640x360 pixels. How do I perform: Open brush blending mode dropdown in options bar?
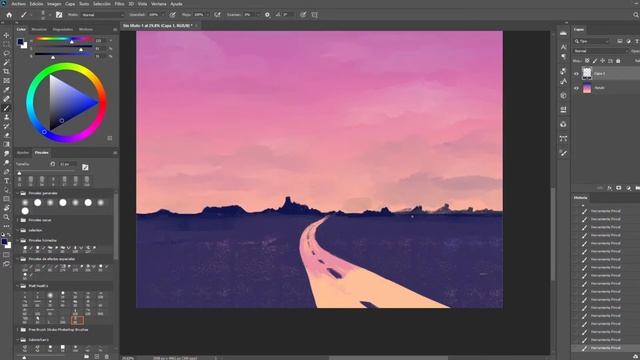(102, 15)
